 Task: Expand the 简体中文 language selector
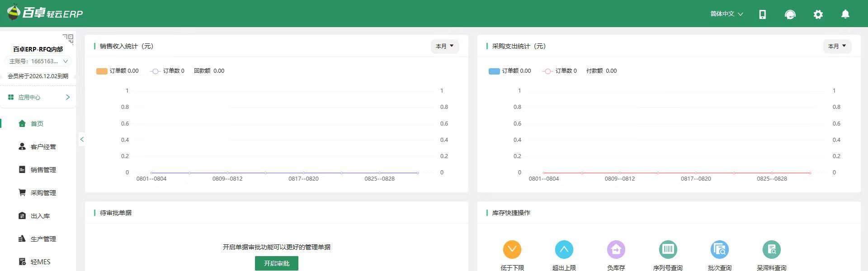(x=726, y=14)
